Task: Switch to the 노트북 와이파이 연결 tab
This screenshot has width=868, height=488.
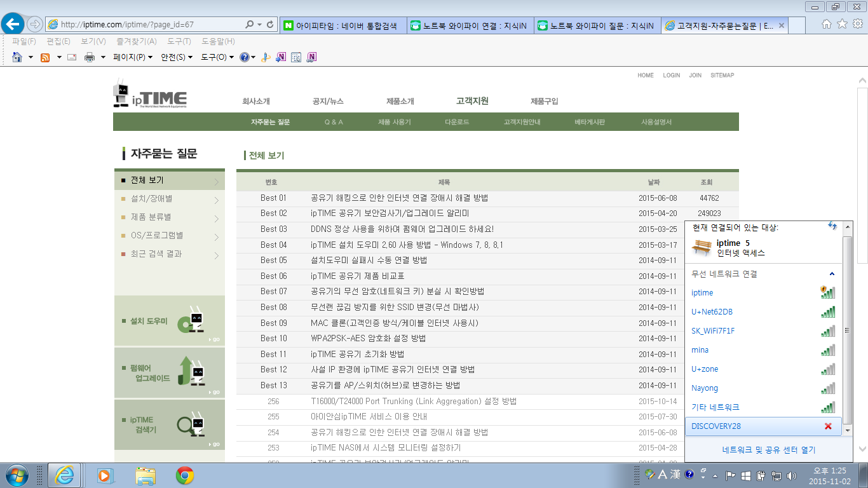Action: coord(470,25)
